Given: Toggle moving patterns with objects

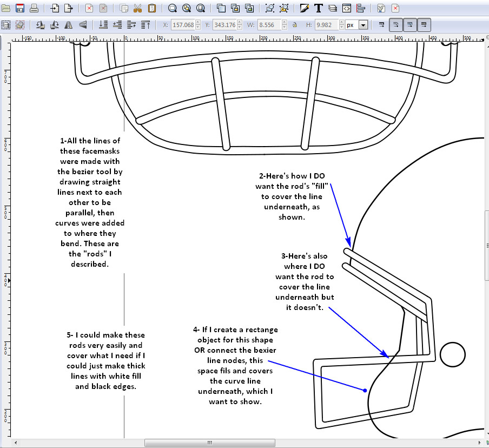Looking at the screenshot, I should (424, 25).
